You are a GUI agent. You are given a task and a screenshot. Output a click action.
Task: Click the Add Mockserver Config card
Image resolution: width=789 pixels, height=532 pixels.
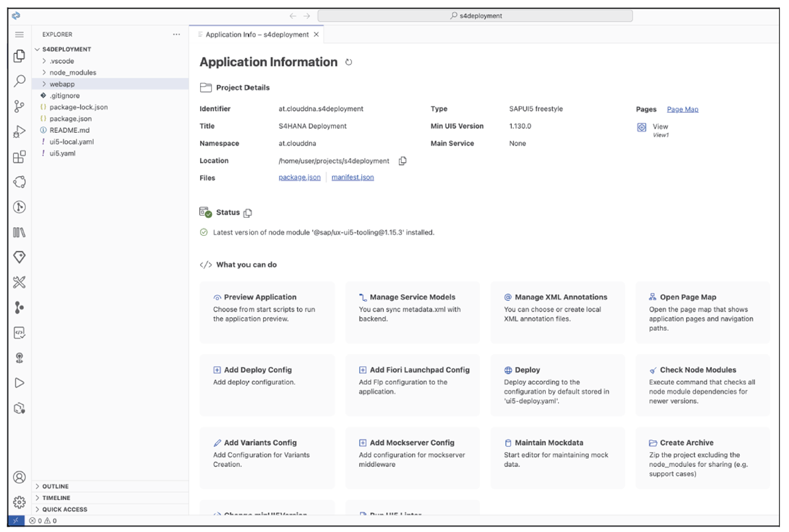click(x=413, y=458)
